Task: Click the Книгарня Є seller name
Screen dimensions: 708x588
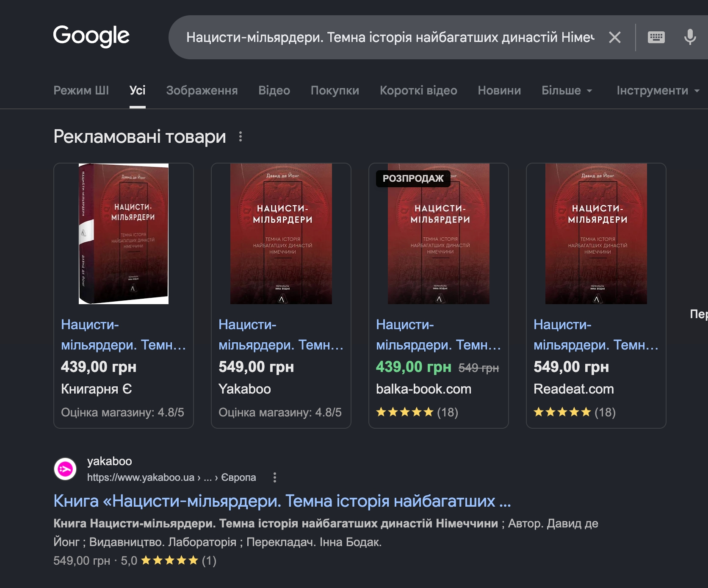Action: 97,389
